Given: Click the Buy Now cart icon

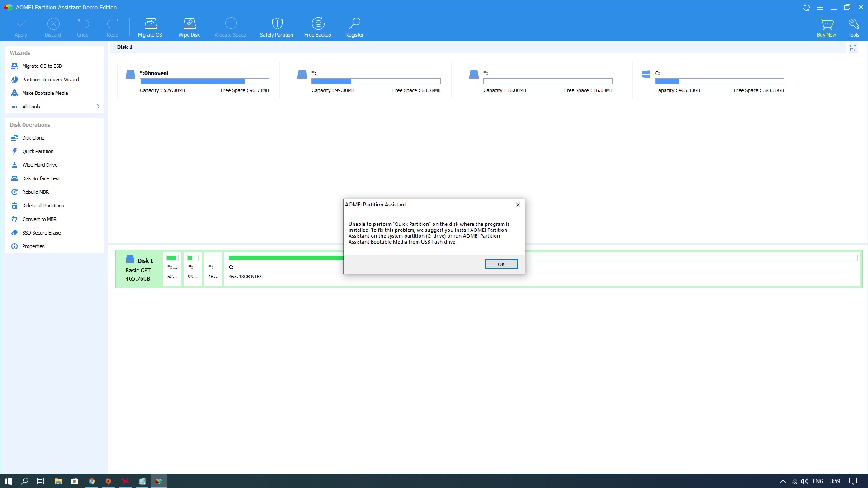Looking at the screenshot, I should click(826, 24).
